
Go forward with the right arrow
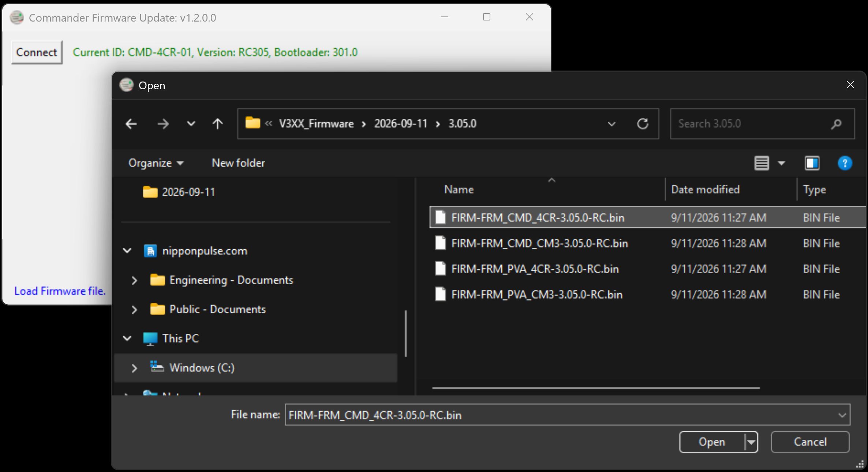[163, 124]
